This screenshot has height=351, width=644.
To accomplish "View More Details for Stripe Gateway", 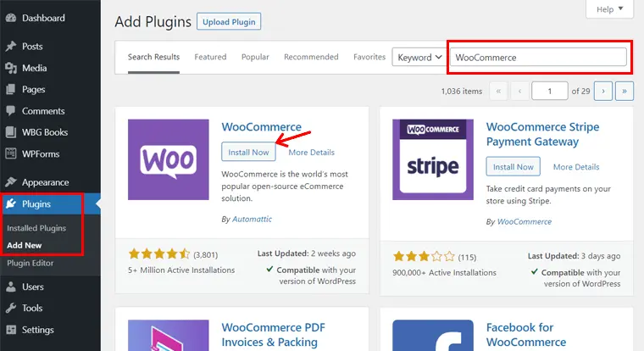I will click(576, 167).
